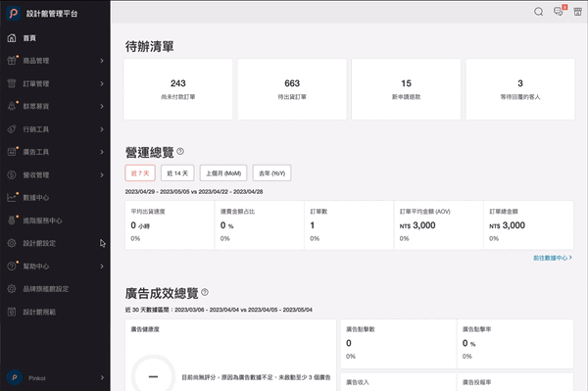Click the shop icon in the top bar
The height and width of the screenshot is (391, 588).
tap(578, 12)
